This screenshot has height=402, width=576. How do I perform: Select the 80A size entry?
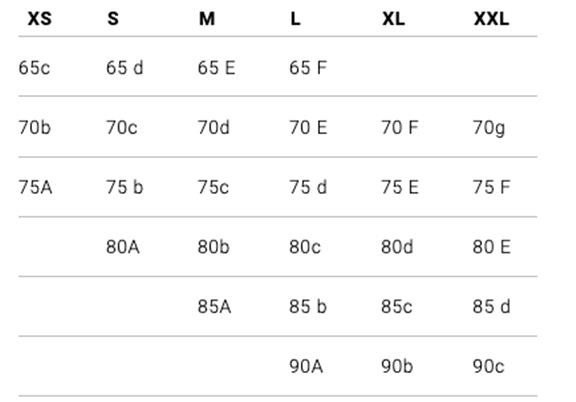click(x=123, y=247)
